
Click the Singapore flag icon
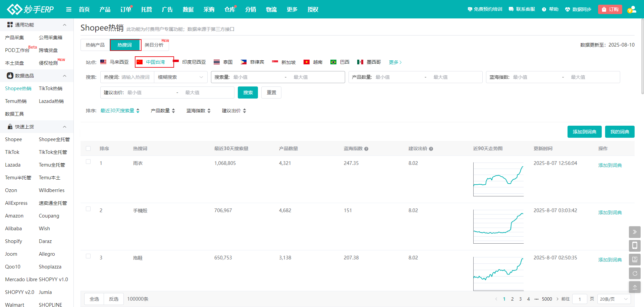[x=275, y=62]
